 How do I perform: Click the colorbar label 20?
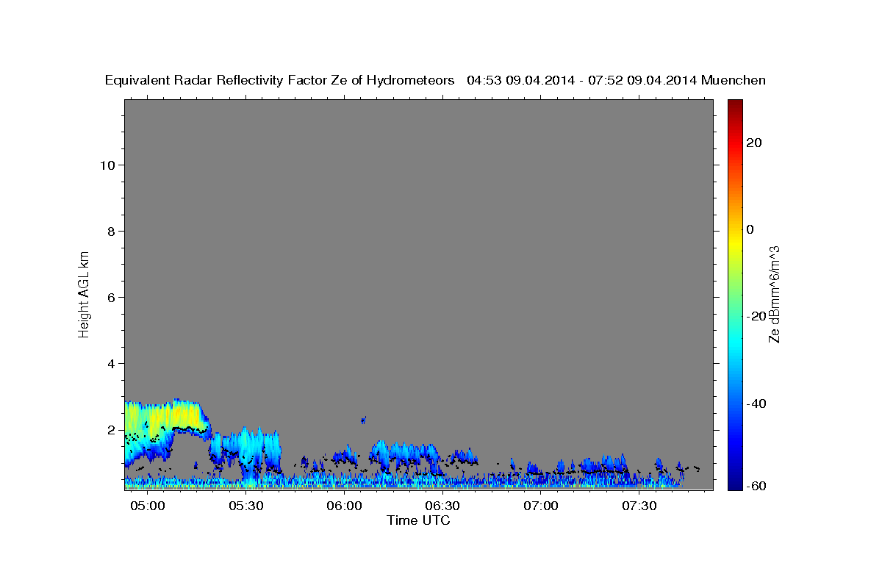(x=753, y=143)
